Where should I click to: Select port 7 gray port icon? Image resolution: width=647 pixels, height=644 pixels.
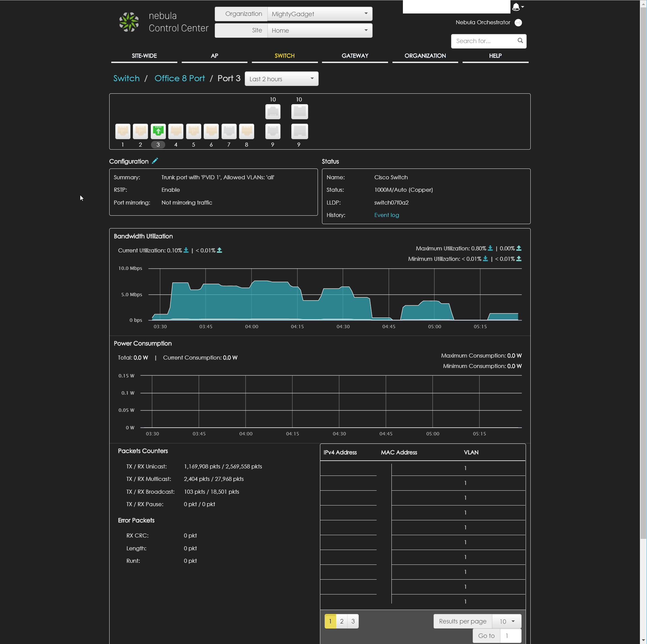pos(229,131)
